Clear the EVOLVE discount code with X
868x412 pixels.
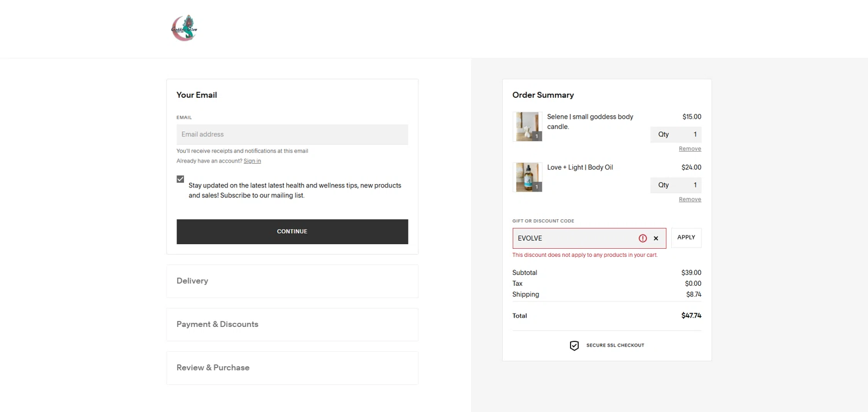point(656,238)
